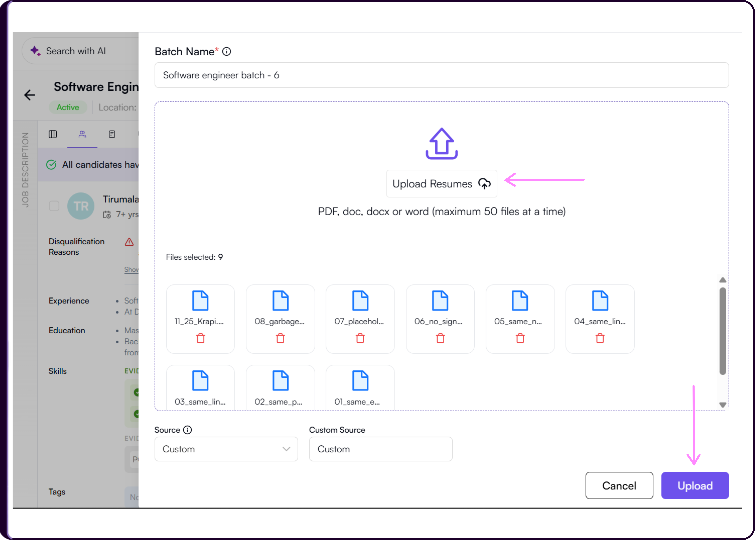
Task: Click the green check beside All candidates
Action: tap(51, 165)
